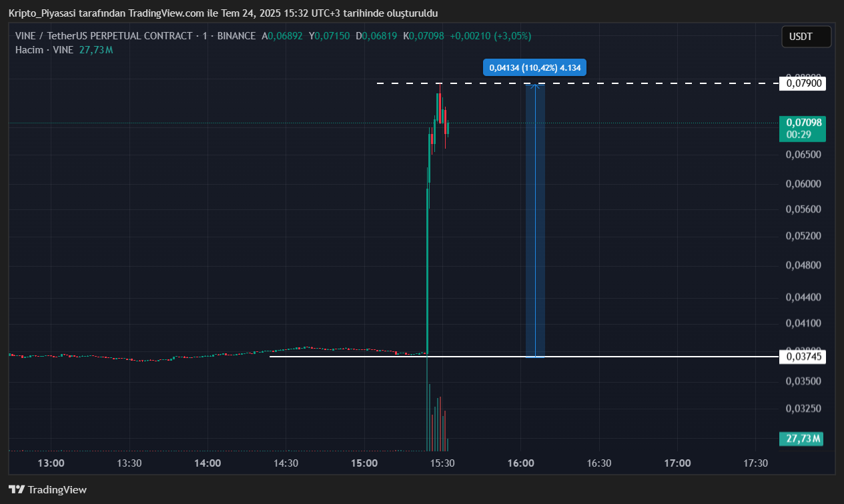844x504 pixels.
Task: Click the 0,04400 level on price scale
Action: [x=803, y=297]
